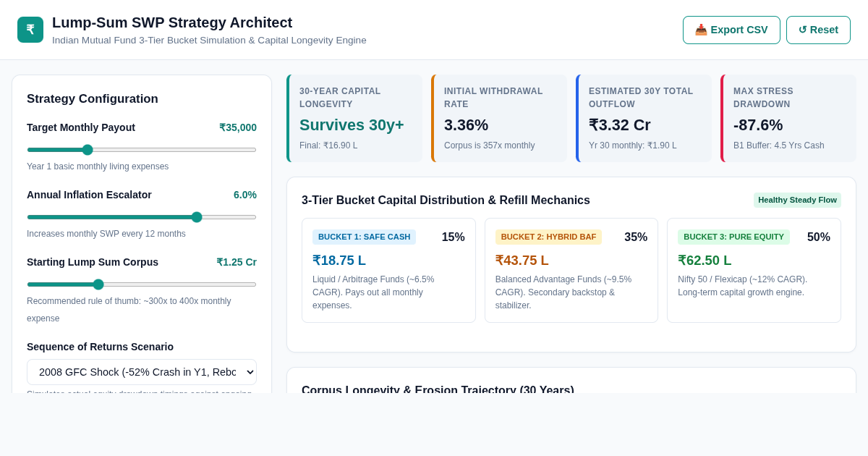Click the ₹3.32 Cr outflow value
868x456 pixels.
[620, 125]
